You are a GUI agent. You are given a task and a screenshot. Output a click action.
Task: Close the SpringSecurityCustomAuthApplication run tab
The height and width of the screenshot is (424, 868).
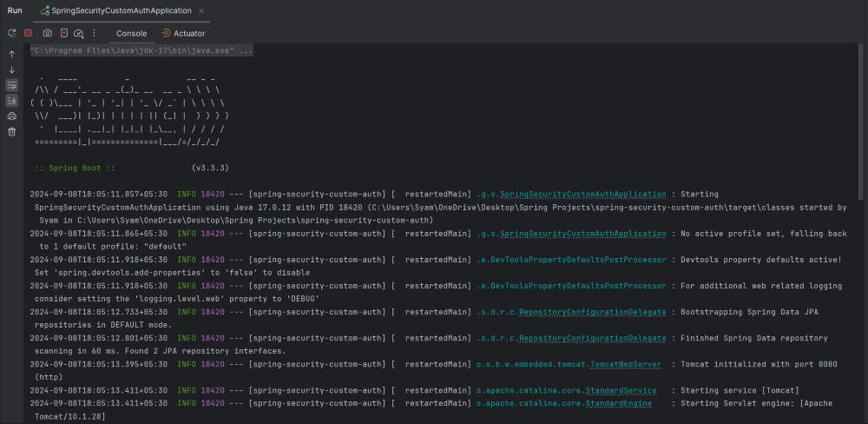pyautogui.click(x=201, y=10)
